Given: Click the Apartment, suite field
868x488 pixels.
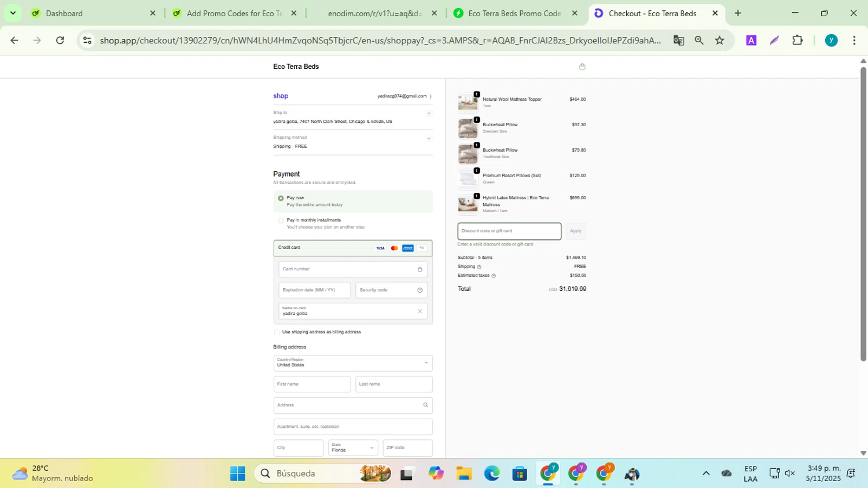Looking at the screenshot, I should click(x=353, y=427).
